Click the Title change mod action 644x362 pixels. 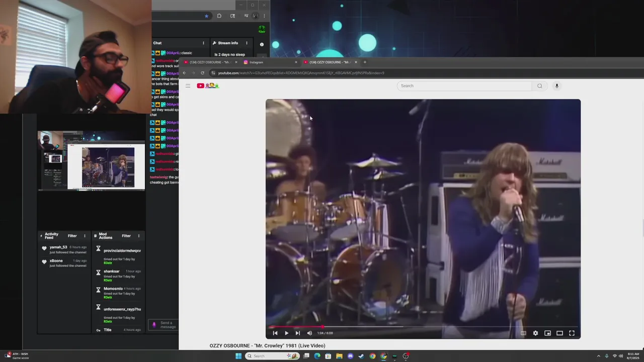[118, 330]
